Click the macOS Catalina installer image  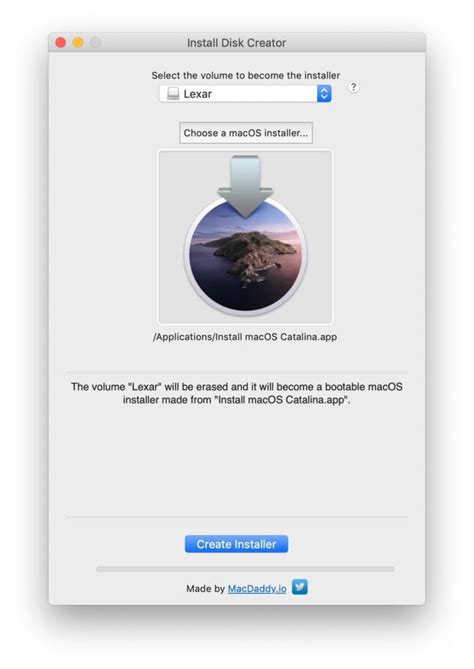pyautogui.click(x=245, y=237)
